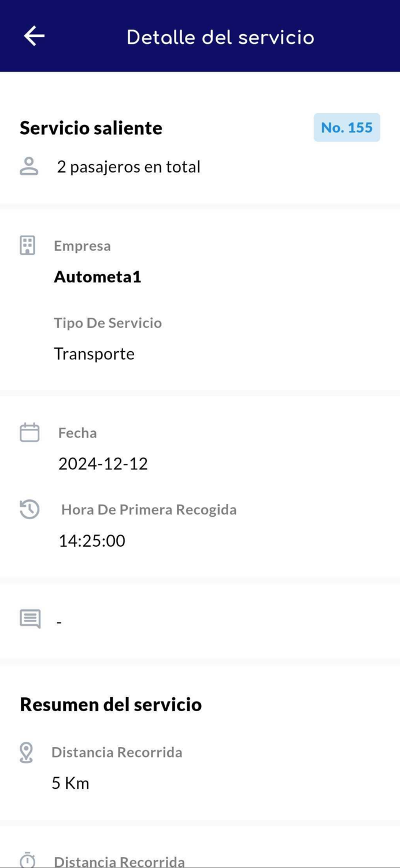Tap the Tipo De Servicio label
The image size is (400, 868).
(108, 322)
